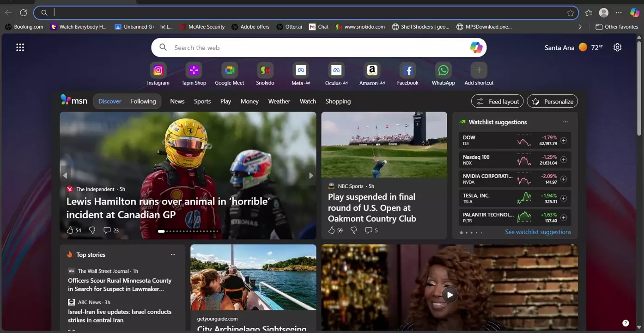Like the Lewis Hamilton article
This screenshot has width=644, height=333.
[x=70, y=230]
